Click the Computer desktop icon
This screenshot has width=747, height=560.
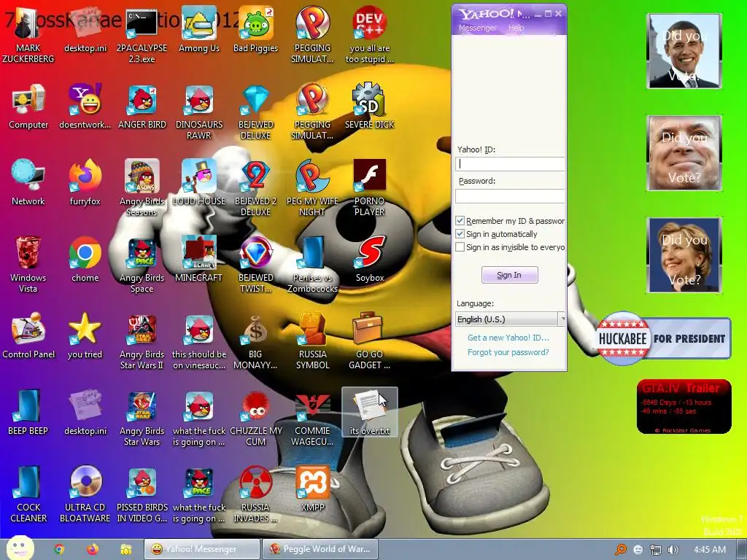point(28,106)
